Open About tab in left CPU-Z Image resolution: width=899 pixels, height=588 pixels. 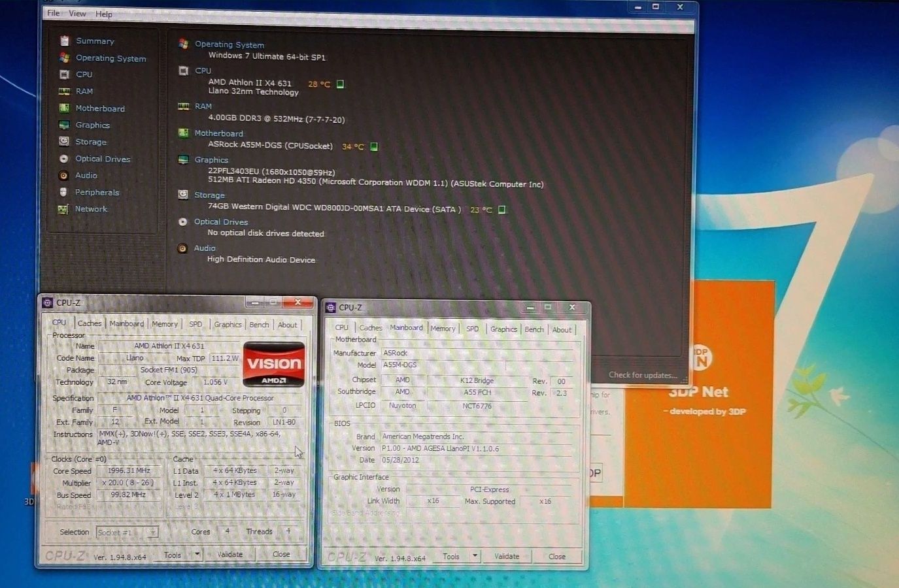pos(287,325)
